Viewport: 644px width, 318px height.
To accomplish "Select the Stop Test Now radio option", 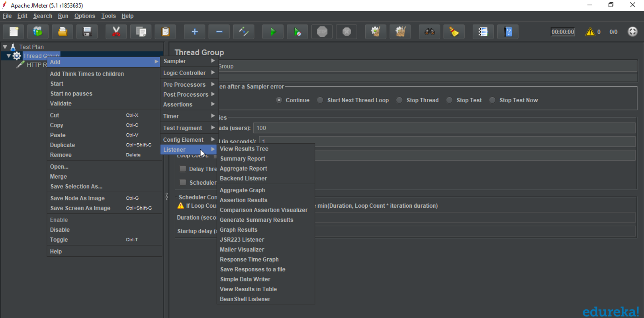I will 492,100.
